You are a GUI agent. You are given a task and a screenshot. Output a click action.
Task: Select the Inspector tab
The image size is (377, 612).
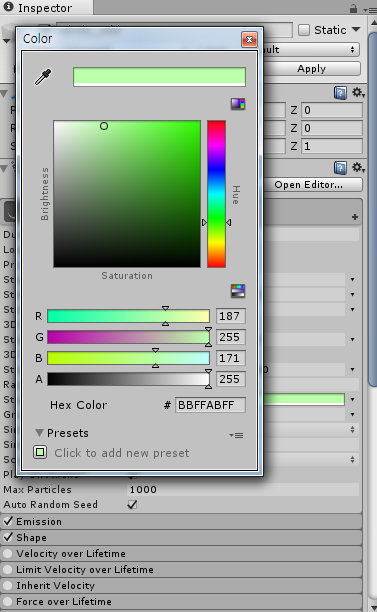point(46,7)
